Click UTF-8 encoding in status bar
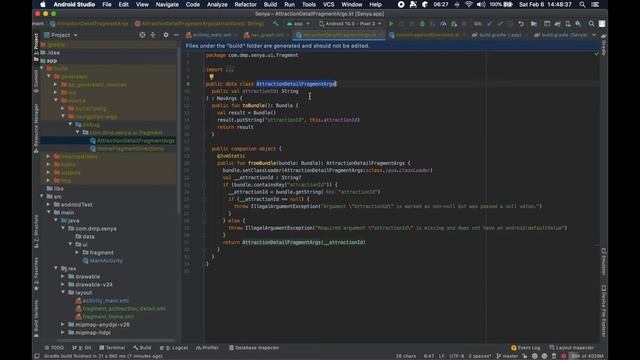Viewport: 640px width, 360px height. tap(456, 356)
